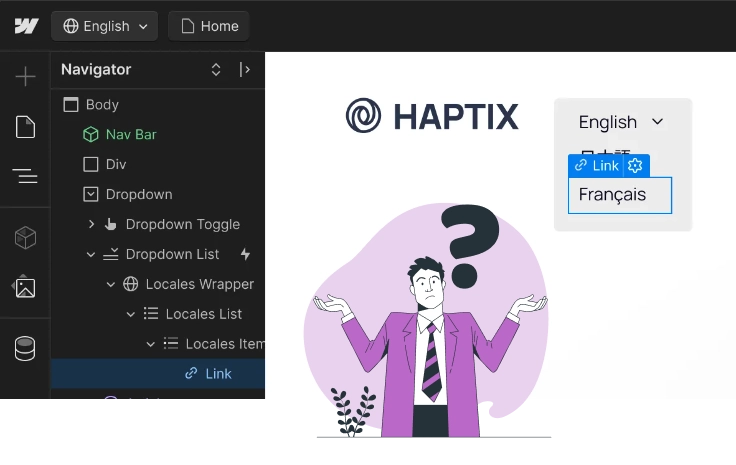This screenshot has height=465, width=736.
Task: Select the Link row in Navigator
Action: coord(158,374)
